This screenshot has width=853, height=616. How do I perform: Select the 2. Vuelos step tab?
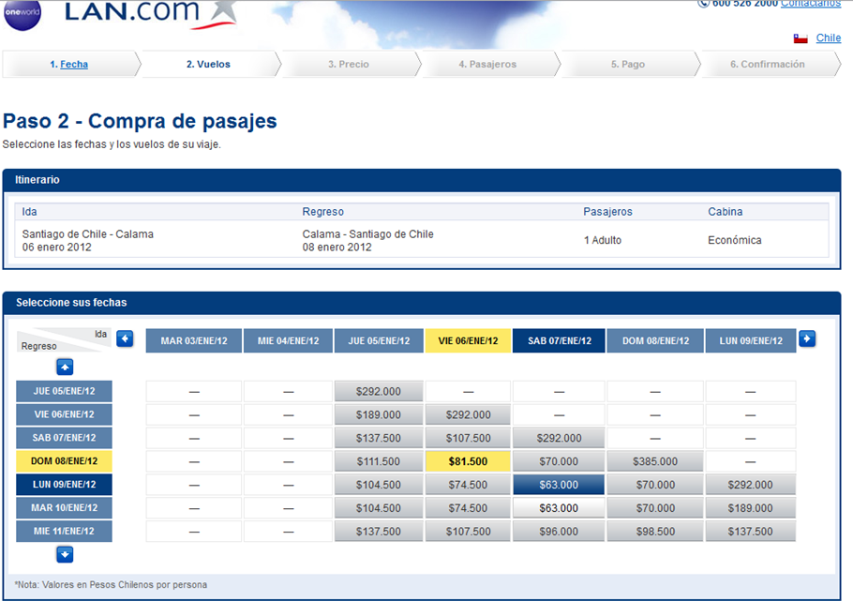[x=208, y=65]
